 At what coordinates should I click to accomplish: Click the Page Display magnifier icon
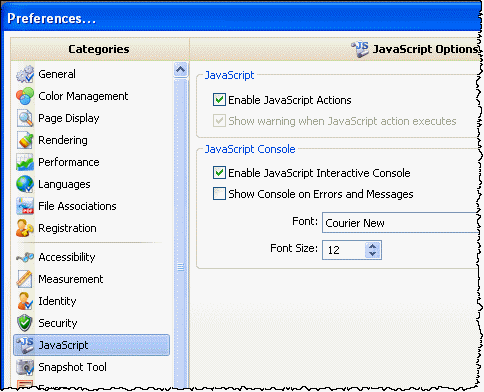[x=25, y=118]
